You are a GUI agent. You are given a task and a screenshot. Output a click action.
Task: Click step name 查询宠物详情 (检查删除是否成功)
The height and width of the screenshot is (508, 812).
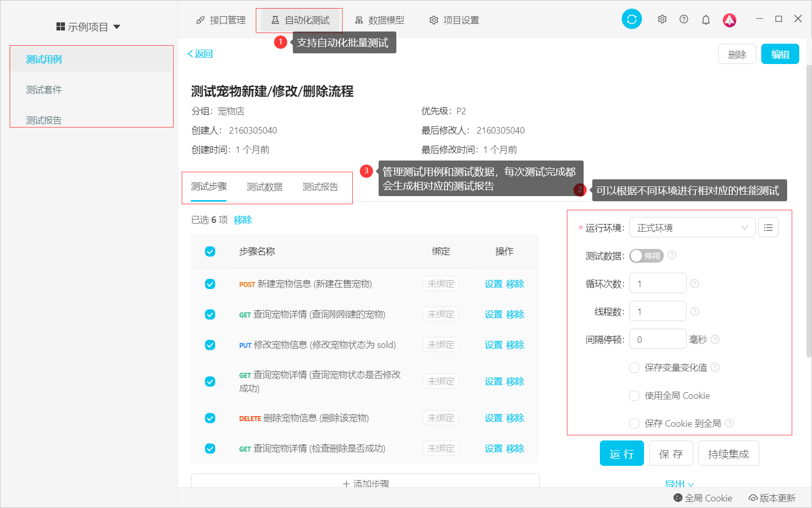tap(319, 449)
